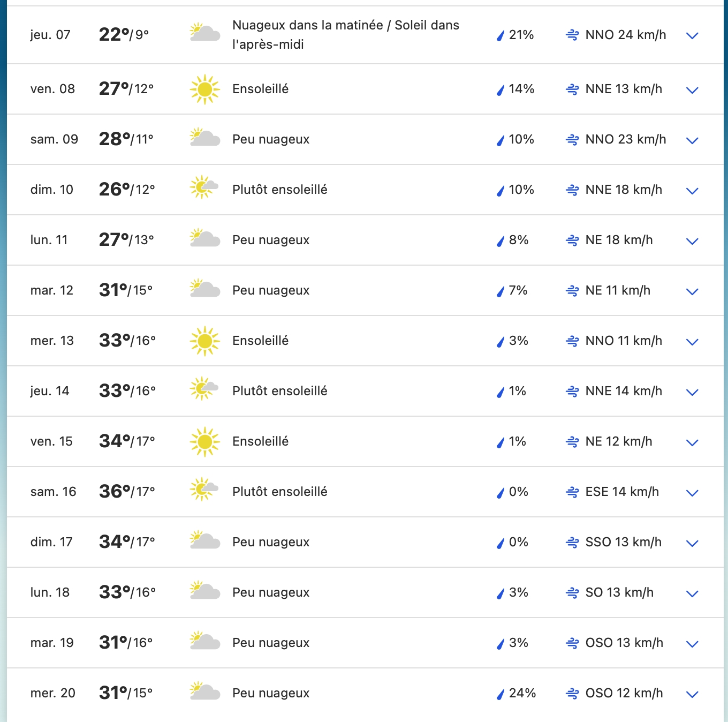Select the jeu. 14 day row label
The image size is (728, 722).
50,391
